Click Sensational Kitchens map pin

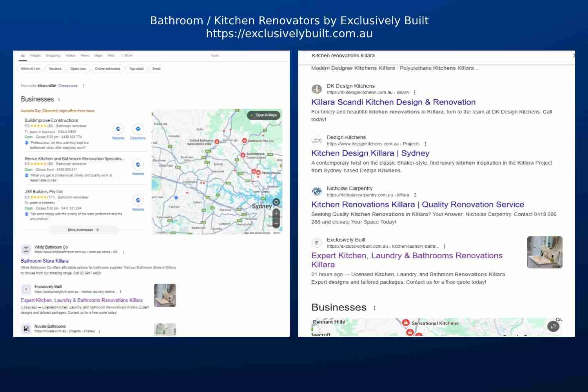point(406,323)
